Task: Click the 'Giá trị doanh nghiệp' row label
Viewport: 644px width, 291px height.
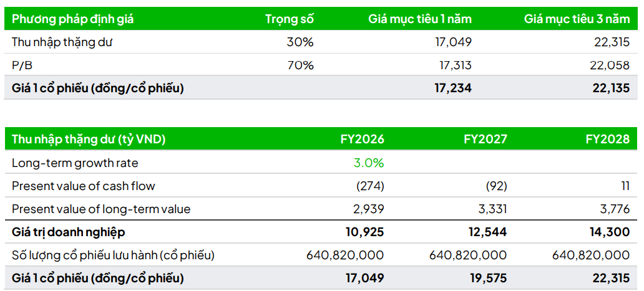Action: point(69,232)
